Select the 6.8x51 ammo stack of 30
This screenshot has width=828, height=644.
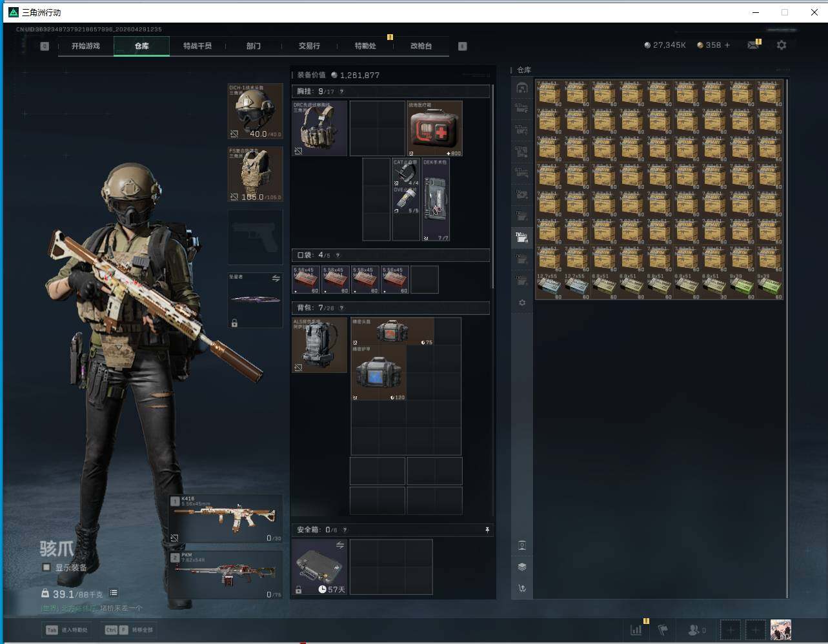[714, 286]
